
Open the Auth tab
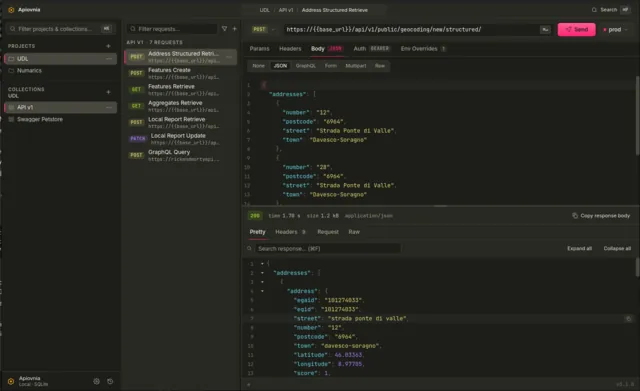(x=371, y=49)
